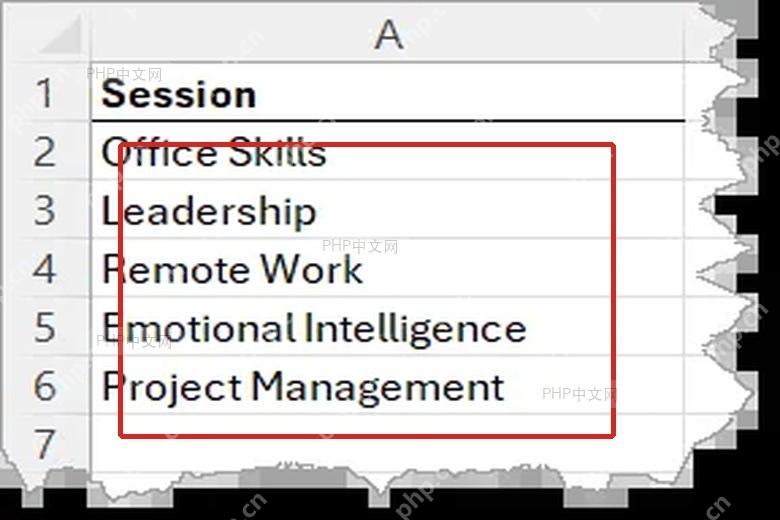Click the Remote Work cell
Image resolution: width=780 pixels, height=520 pixels.
click(388, 268)
